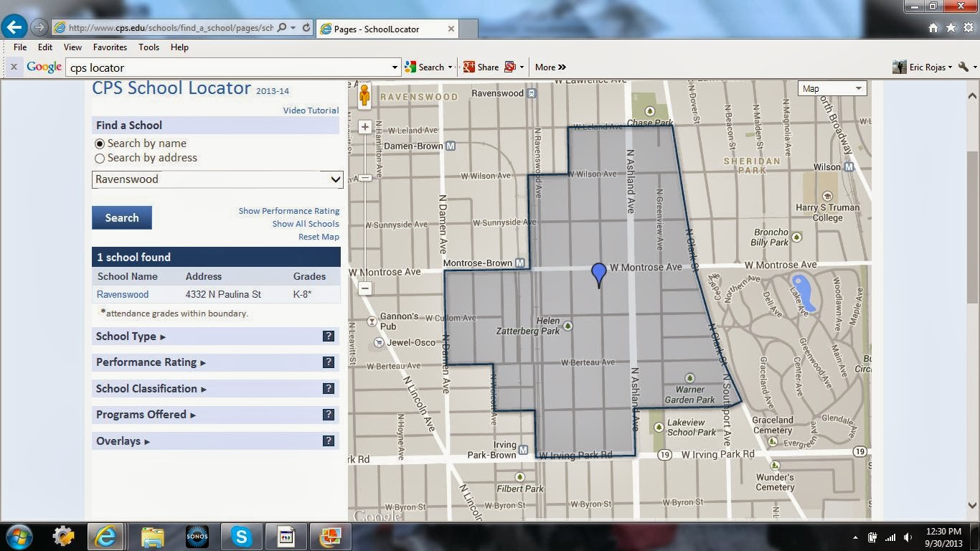The width and height of the screenshot is (980, 551).
Task: Click the Google toolbar wrench settings icon
Action: pos(963,67)
